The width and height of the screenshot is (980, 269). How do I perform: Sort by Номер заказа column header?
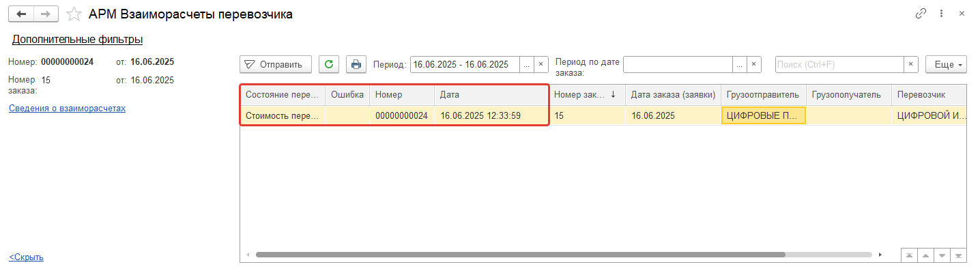point(586,95)
